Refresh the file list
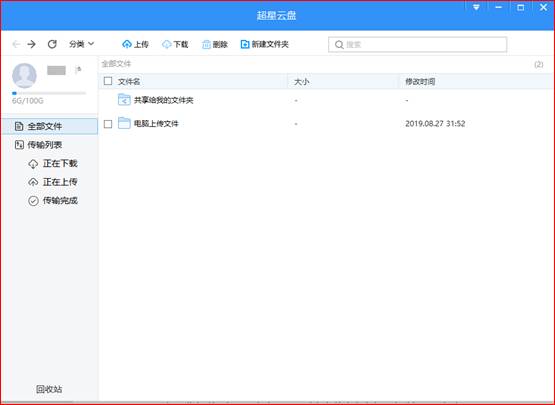The height and width of the screenshot is (405, 555). pos(52,44)
